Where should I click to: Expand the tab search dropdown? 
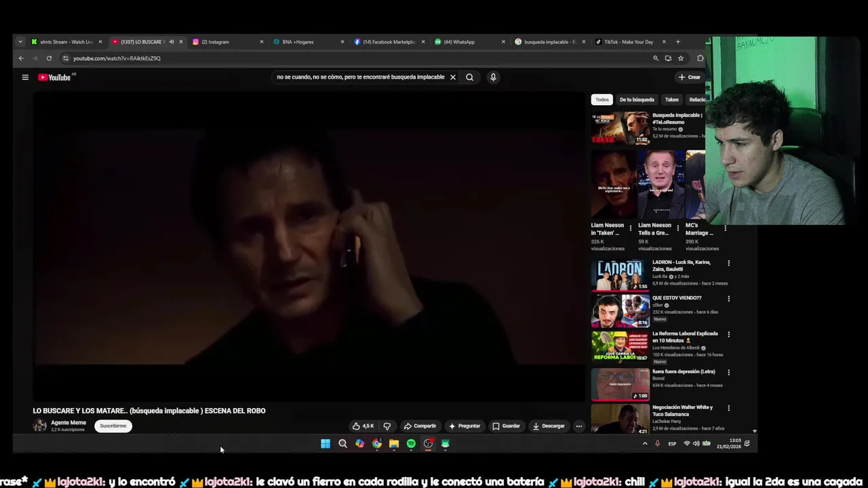[x=20, y=42]
